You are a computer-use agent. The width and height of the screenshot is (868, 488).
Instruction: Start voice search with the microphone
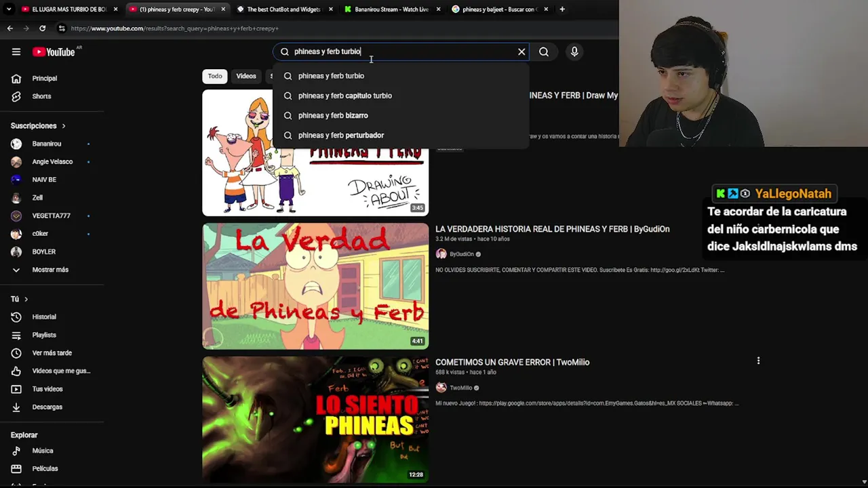click(x=574, y=52)
